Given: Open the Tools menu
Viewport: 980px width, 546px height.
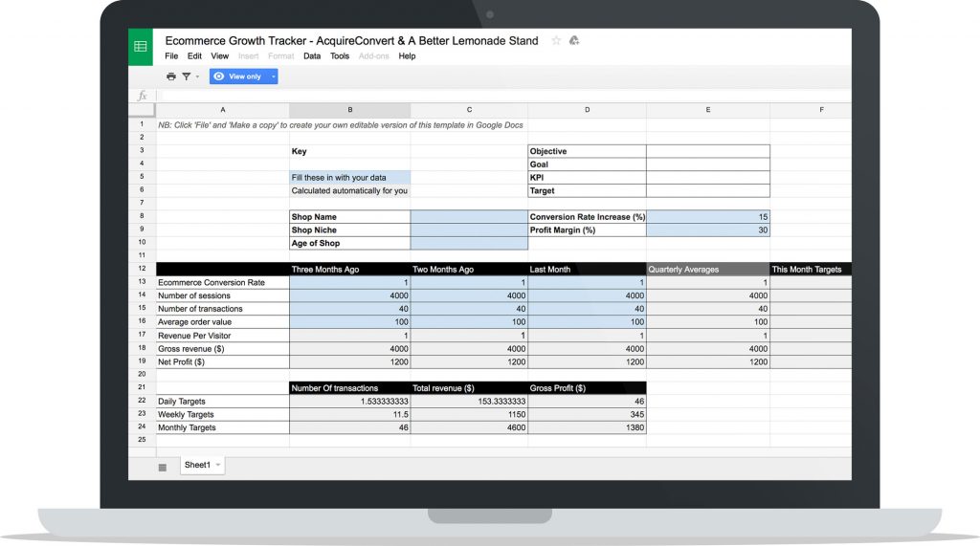Looking at the screenshot, I should click(x=340, y=56).
